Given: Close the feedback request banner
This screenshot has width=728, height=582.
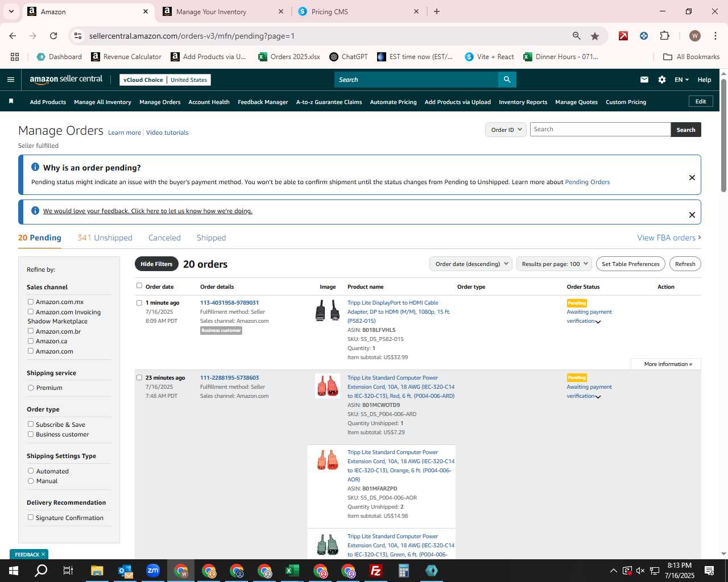Looking at the screenshot, I should [692, 215].
